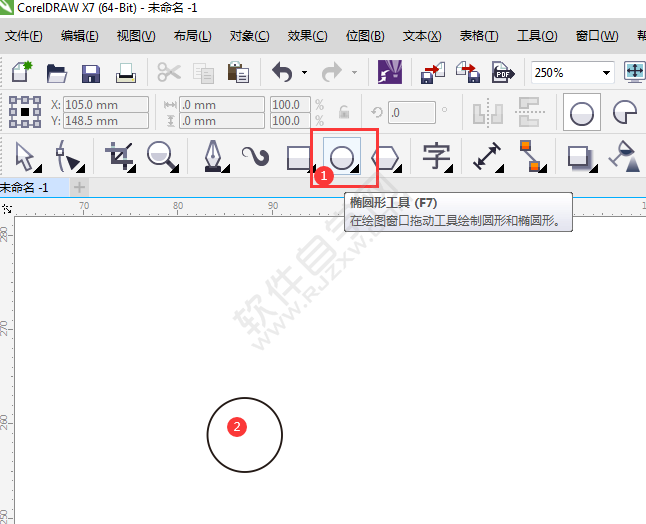The height and width of the screenshot is (524, 646).
Task: Toggle the Pie shape mode button
Action: 625,112
